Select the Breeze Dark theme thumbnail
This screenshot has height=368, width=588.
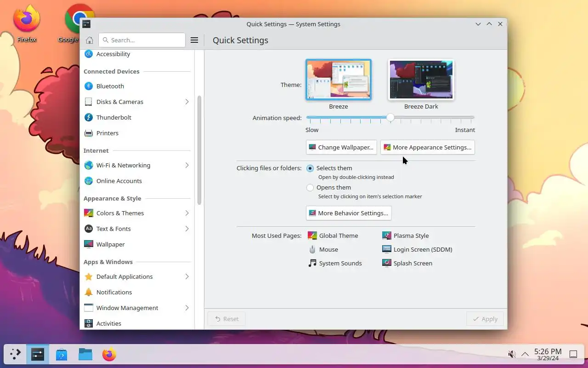tap(421, 80)
